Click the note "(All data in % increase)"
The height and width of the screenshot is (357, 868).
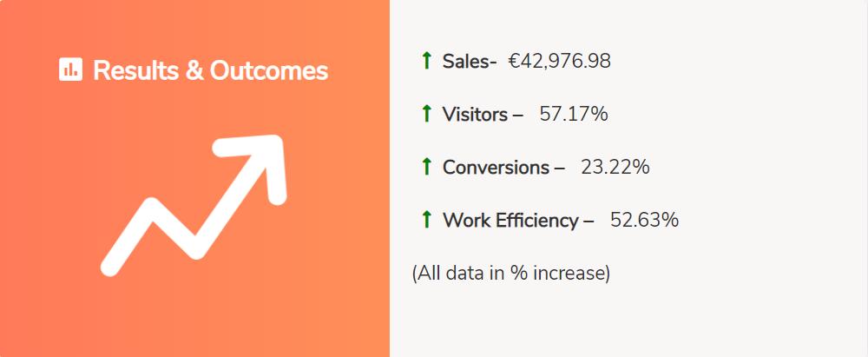511,273
